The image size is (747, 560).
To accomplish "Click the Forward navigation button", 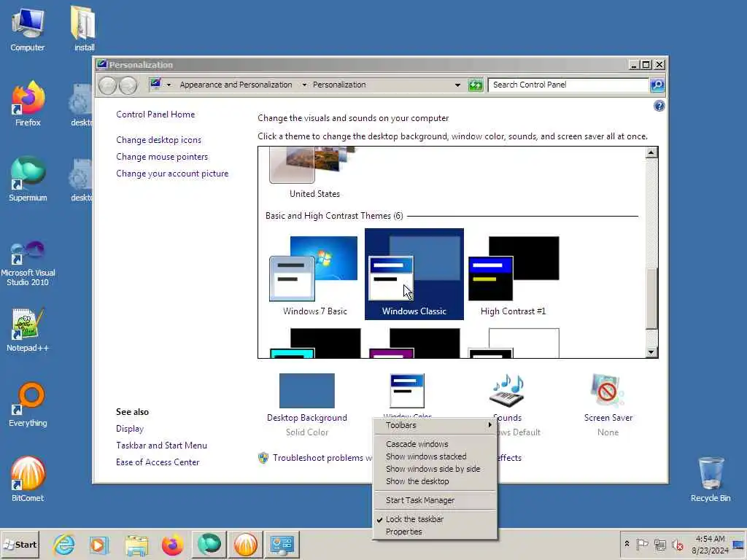I will click(128, 85).
